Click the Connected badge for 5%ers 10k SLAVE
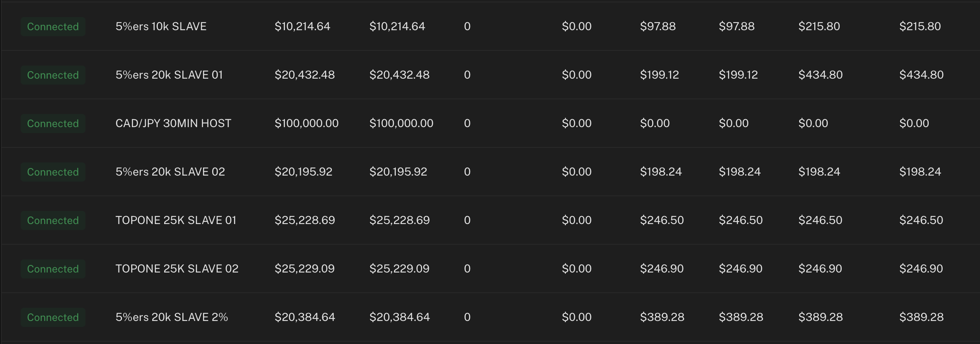 pos(53,26)
